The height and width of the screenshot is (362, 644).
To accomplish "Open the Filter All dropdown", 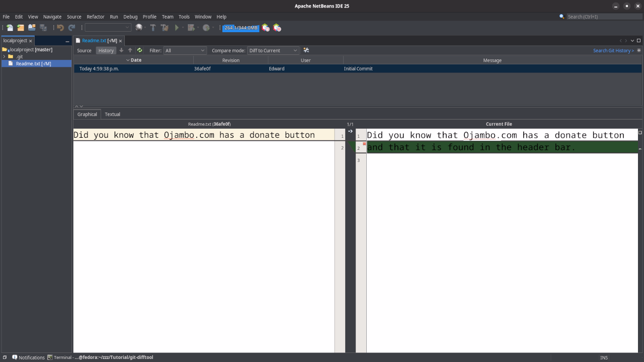I will tap(185, 50).
